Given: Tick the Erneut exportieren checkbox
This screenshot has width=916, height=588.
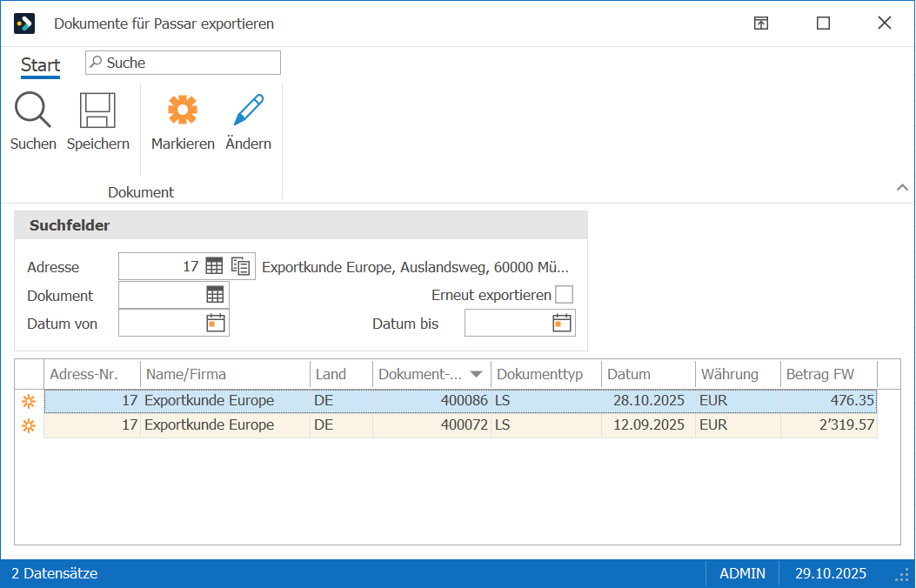Looking at the screenshot, I should tap(564, 294).
